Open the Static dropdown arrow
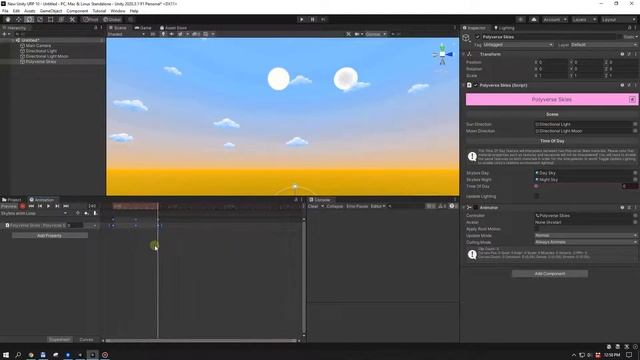The image size is (640, 360). click(x=636, y=37)
